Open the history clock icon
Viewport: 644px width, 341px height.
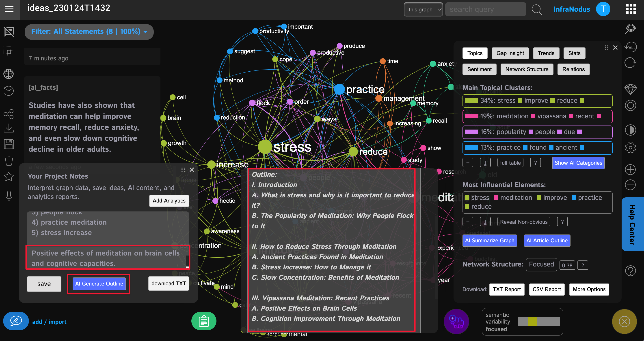pos(9,91)
